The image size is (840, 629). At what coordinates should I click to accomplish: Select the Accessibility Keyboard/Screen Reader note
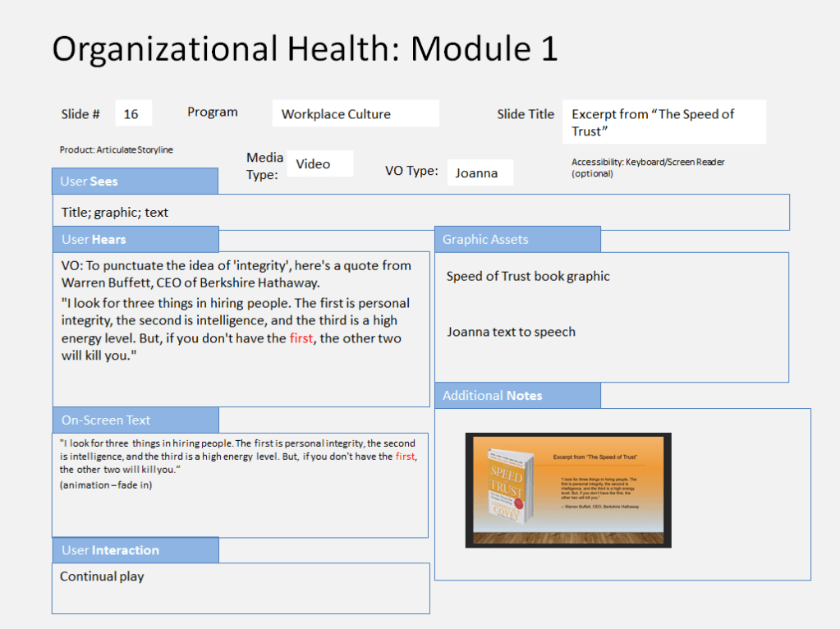(x=647, y=168)
